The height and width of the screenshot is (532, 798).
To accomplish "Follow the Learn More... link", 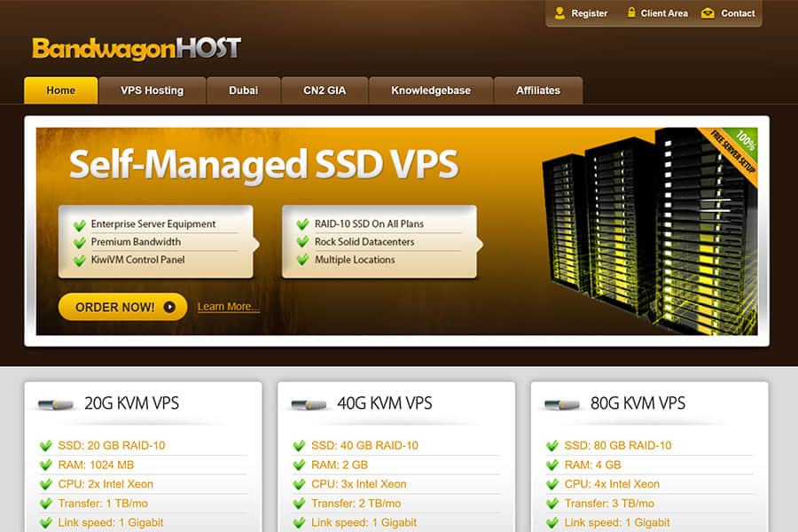I will [x=229, y=307].
